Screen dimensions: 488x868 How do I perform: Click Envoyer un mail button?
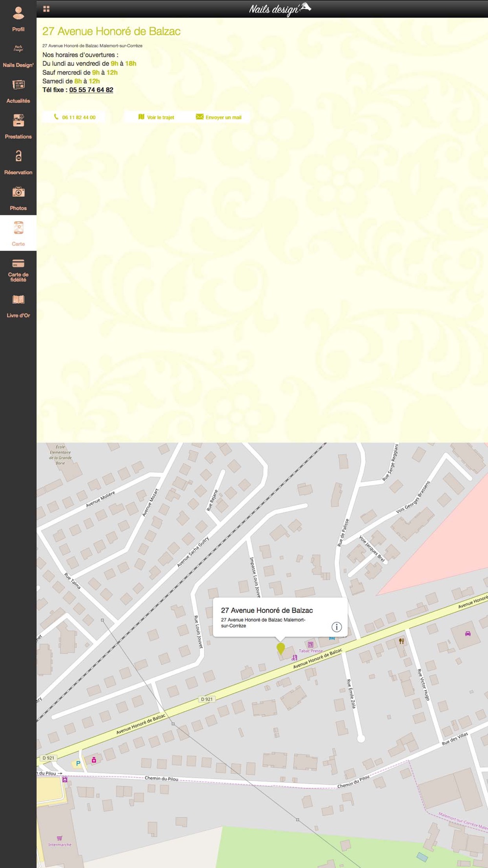[219, 117]
